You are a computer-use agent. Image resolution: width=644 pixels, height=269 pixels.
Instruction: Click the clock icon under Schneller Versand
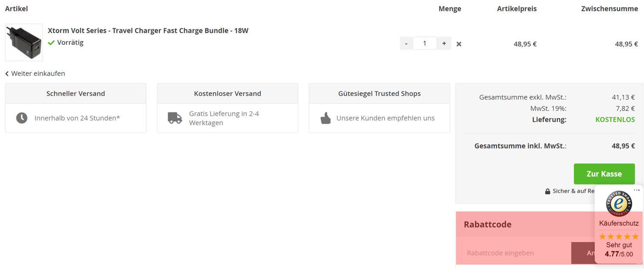[22, 118]
